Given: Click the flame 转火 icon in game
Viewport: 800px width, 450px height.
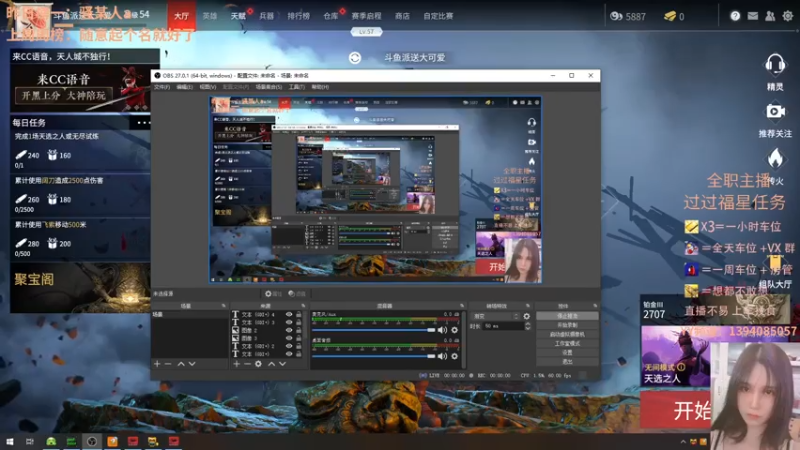Looking at the screenshot, I should click(775, 159).
